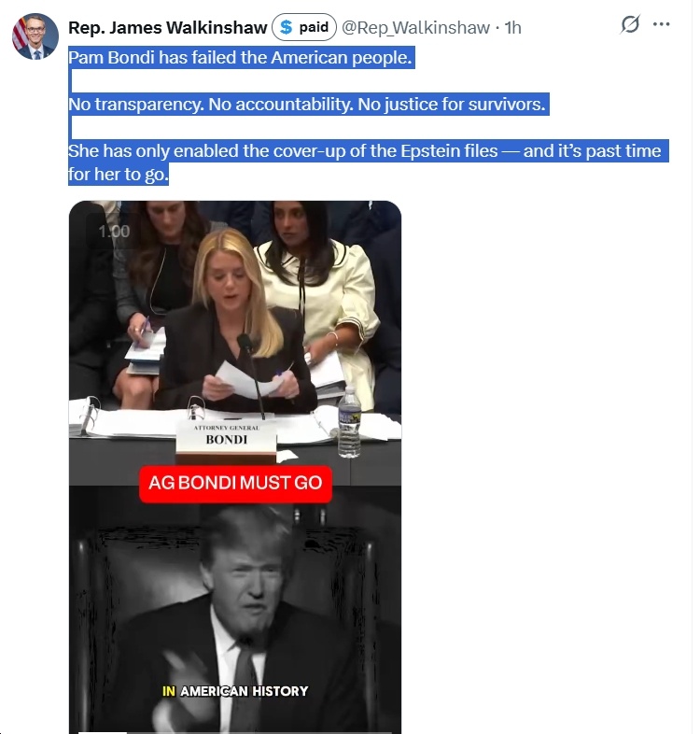Click Rep. Walkinshaw's profile avatar

pos(35,36)
